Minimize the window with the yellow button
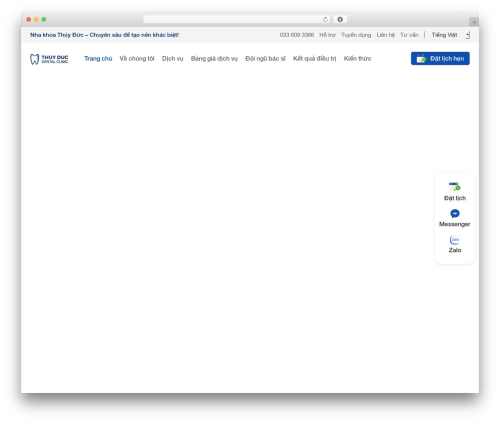The width and height of the screenshot is (500, 423). click(36, 20)
